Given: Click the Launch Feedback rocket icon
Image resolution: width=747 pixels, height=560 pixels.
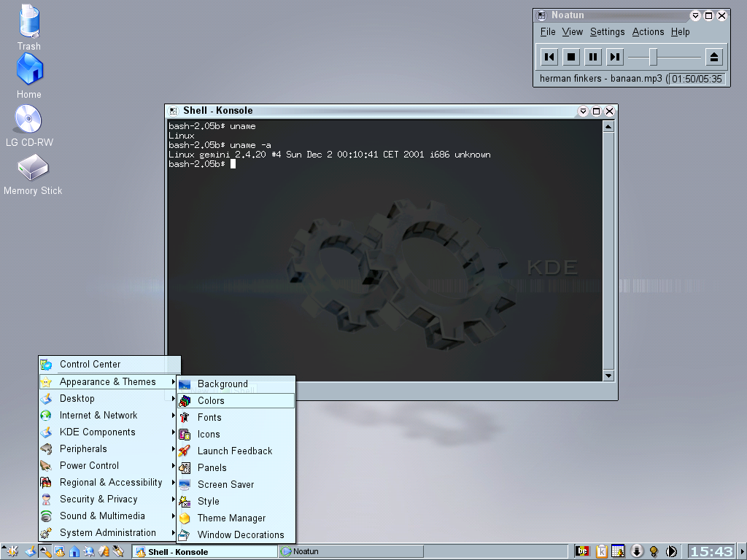Looking at the screenshot, I should click(x=185, y=451).
